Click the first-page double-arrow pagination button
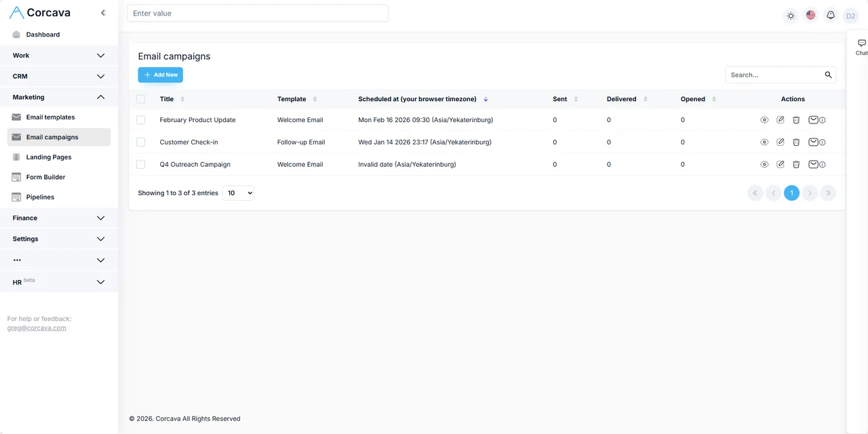Image resolution: width=868 pixels, height=434 pixels. tap(755, 193)
